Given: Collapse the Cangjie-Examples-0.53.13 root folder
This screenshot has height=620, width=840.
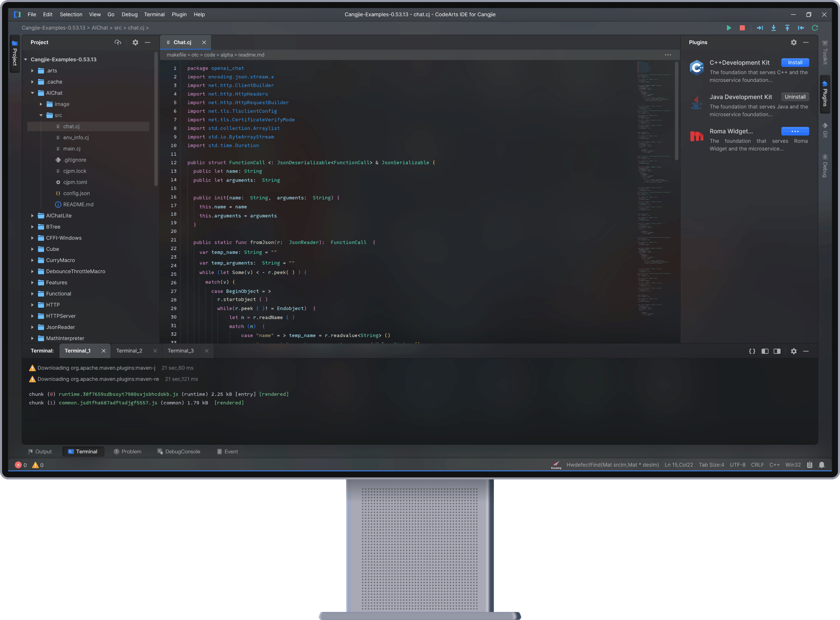Looking at the screenshot, I should coord(26,60).
